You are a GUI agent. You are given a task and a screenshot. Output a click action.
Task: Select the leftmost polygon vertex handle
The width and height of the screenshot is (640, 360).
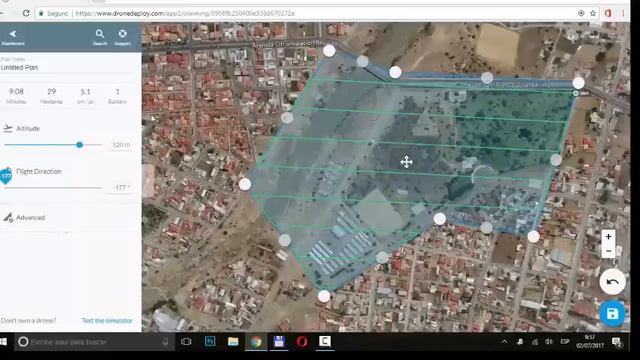pyautogui.click(x=245, y=184)
